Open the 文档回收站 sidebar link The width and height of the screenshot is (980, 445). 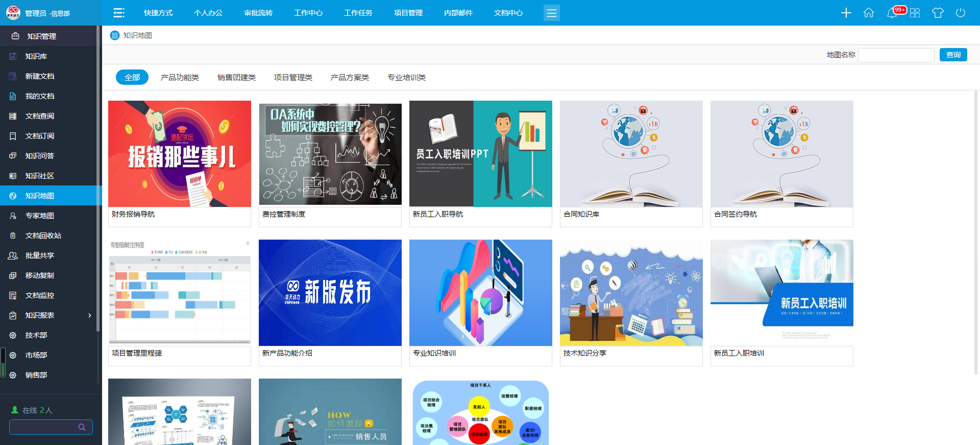(x=43, y=236)
